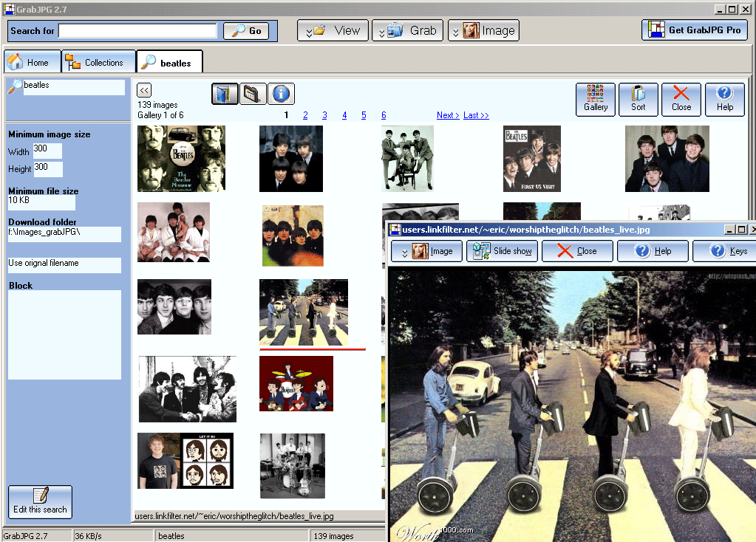
Task: Close the beatles gallery with red X
Action: [x=681, y=100]
